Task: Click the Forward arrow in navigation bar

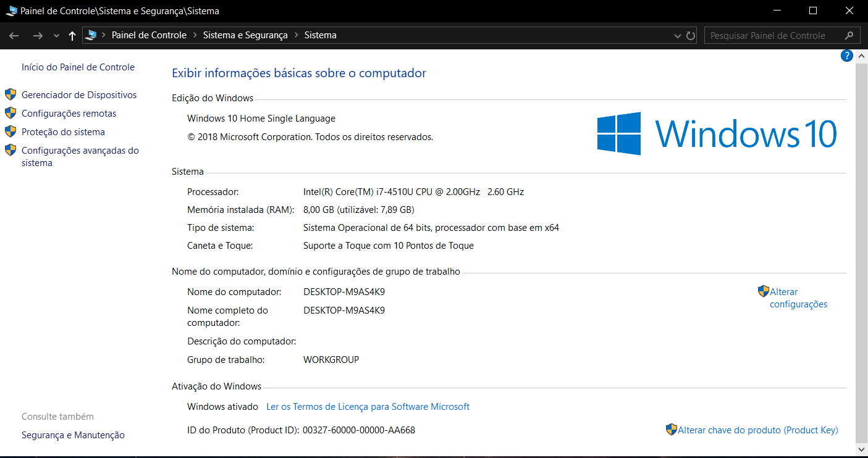Action: [x=38, y=36]
